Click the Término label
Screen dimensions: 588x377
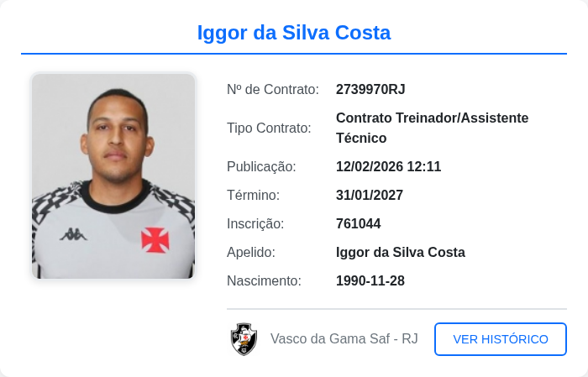coord(253,196)
